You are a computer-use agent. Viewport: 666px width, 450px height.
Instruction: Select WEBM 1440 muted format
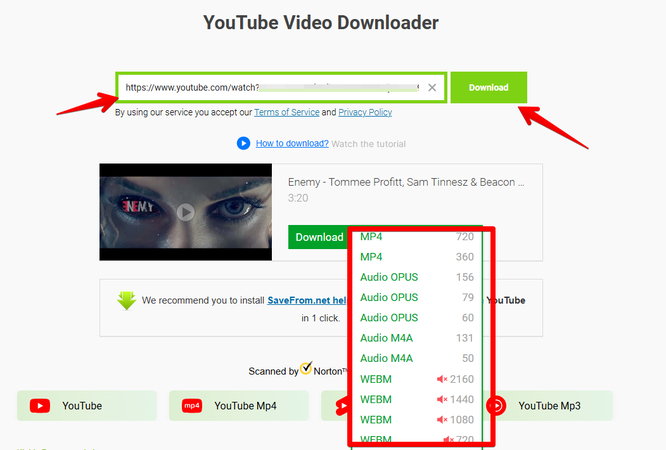coord(417,399)
